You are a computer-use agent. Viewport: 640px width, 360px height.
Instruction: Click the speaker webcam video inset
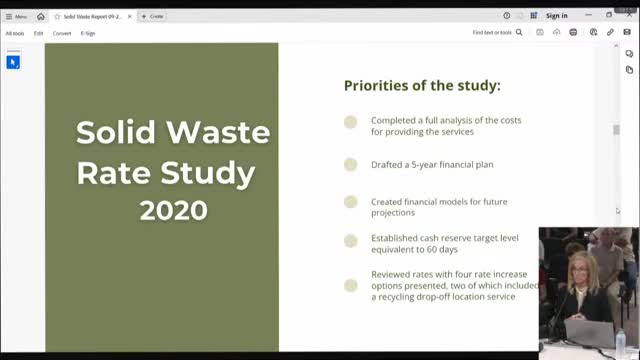coord(589,293)
